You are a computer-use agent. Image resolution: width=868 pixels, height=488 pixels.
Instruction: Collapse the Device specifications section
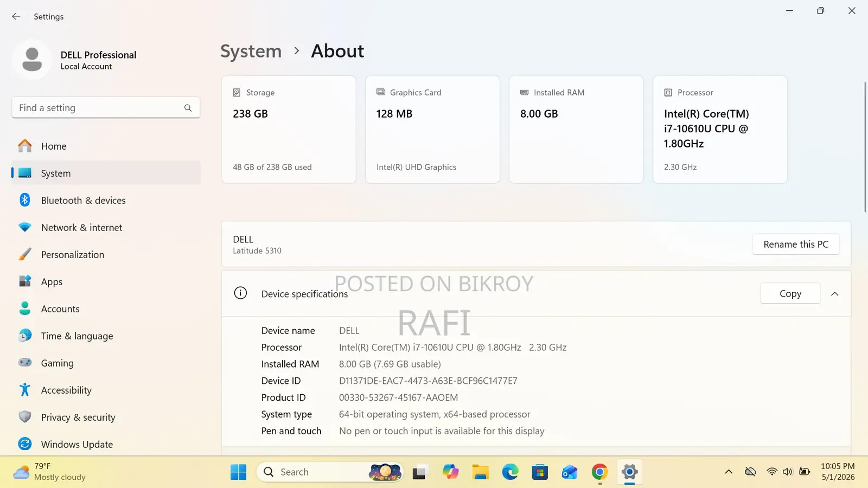pos(835,294)
